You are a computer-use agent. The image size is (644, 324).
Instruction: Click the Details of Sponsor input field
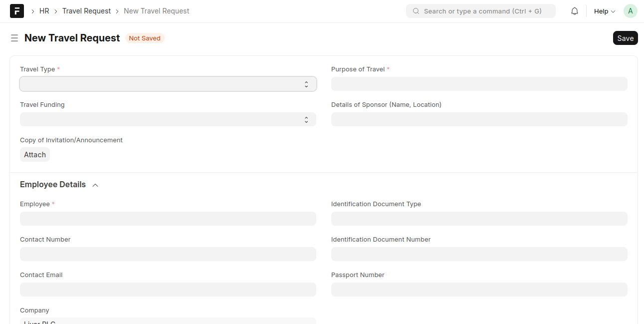[479, 119]
